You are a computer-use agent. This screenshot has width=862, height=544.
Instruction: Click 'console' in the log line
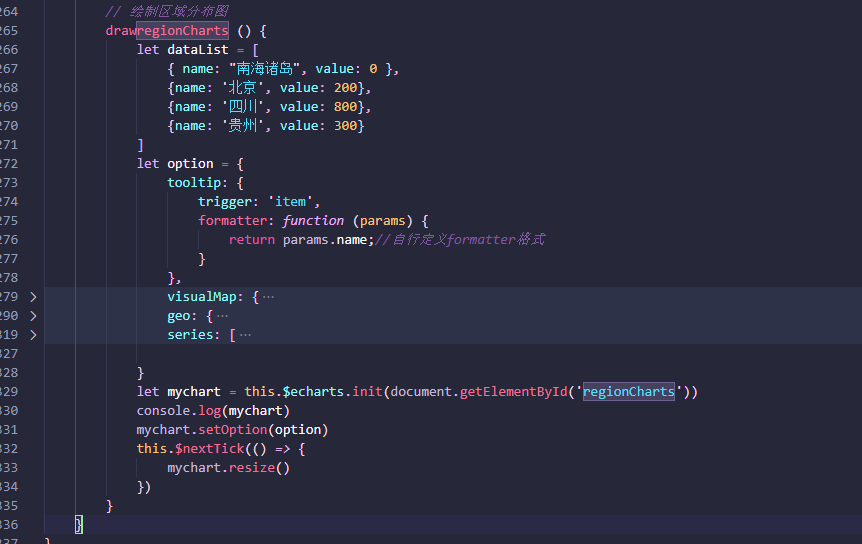pyautogui.click(x=163, y=411)
